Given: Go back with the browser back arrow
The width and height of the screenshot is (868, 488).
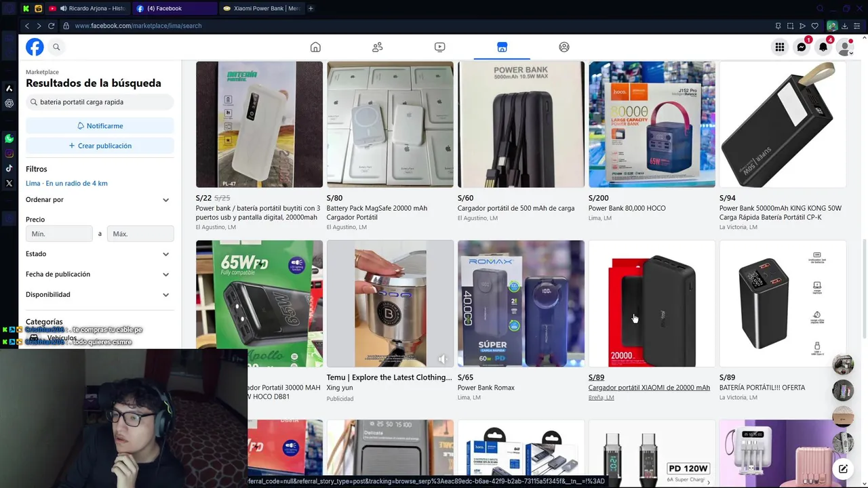Looking at the screenshot, I should coord(27,26).
